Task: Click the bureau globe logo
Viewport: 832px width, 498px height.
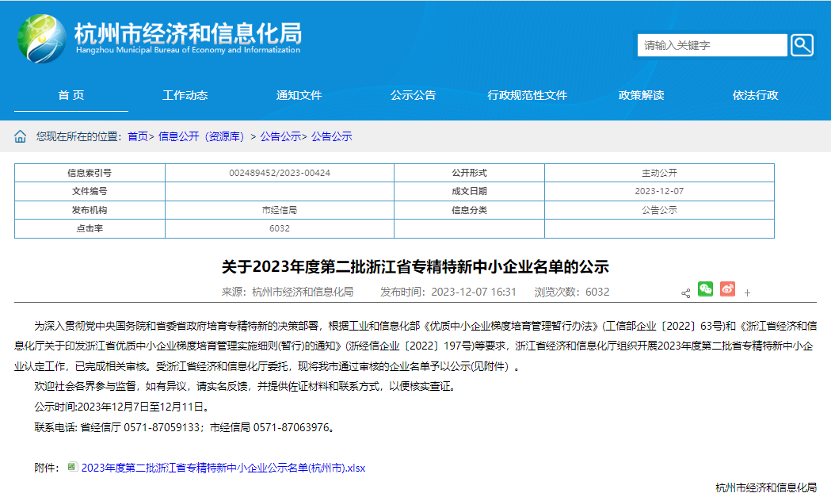Action: [x=42, y=39]
